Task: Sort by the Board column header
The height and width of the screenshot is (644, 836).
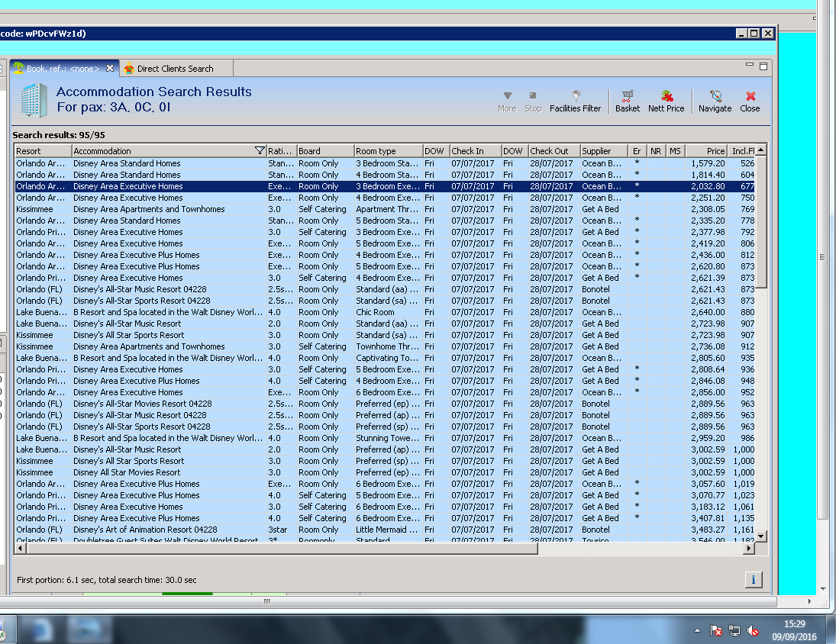Action: click(x=326, y=151)
